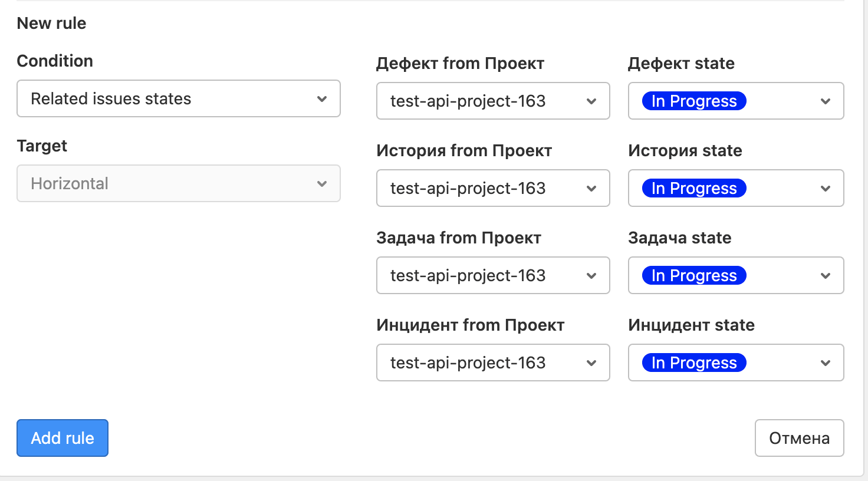Click the chevron in Дефект state field
This screenshot has width=868, height=481.
(x=826, y=101)
